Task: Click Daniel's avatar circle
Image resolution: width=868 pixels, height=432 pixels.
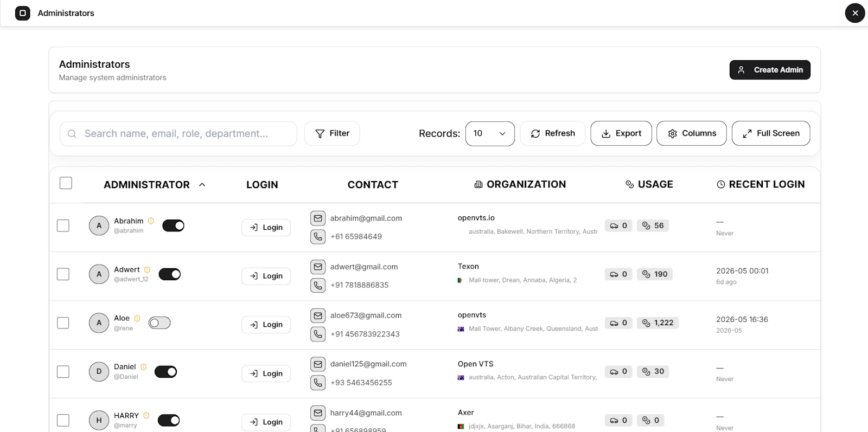Action: [x=99, y=372]
